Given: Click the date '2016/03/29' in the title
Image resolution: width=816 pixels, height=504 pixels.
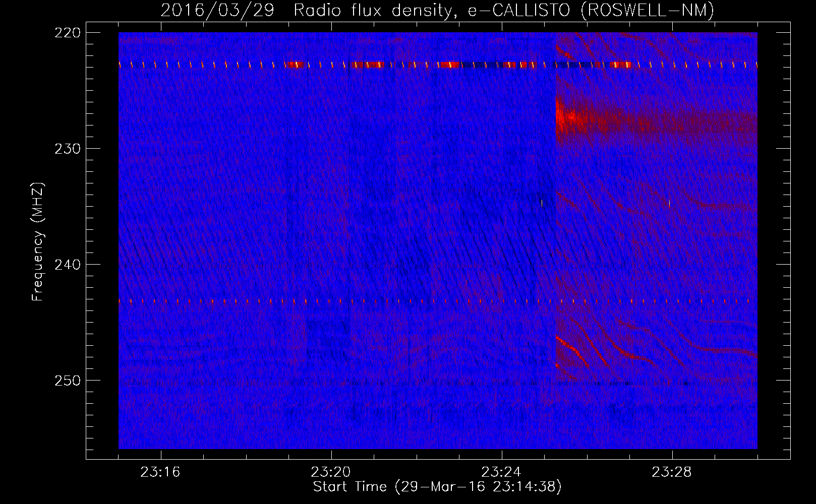Looking at the screenshot, I should point(217,10).
